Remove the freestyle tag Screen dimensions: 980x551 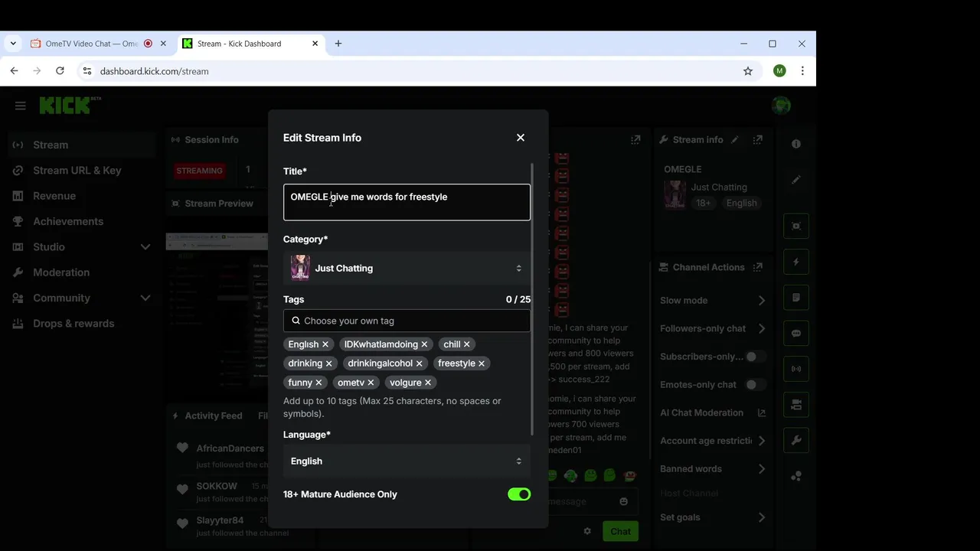point(482,364)
